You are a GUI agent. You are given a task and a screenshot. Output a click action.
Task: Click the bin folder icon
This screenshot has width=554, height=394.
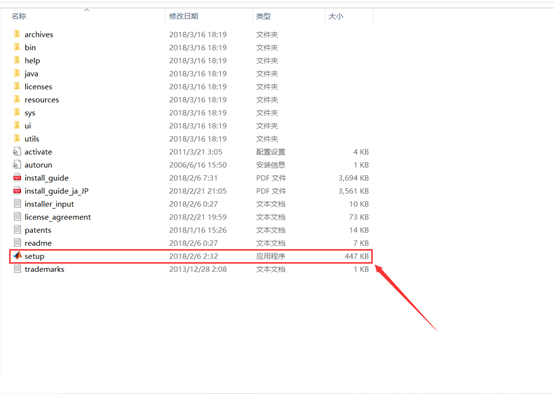[17, 47]
